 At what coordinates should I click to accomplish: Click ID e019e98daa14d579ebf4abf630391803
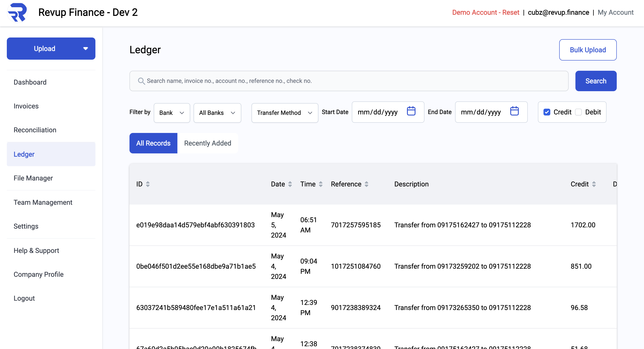click(195, 225)
